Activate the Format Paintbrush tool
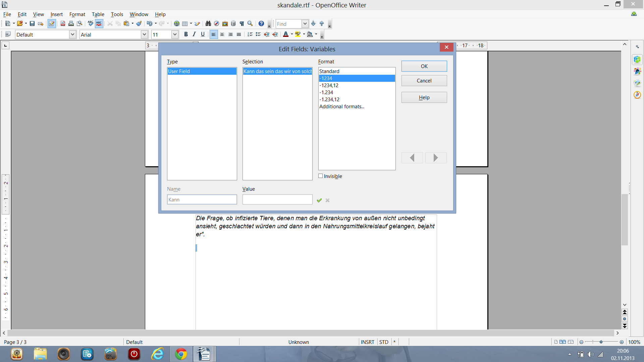 pyautogui.click(x=139, y=23)
